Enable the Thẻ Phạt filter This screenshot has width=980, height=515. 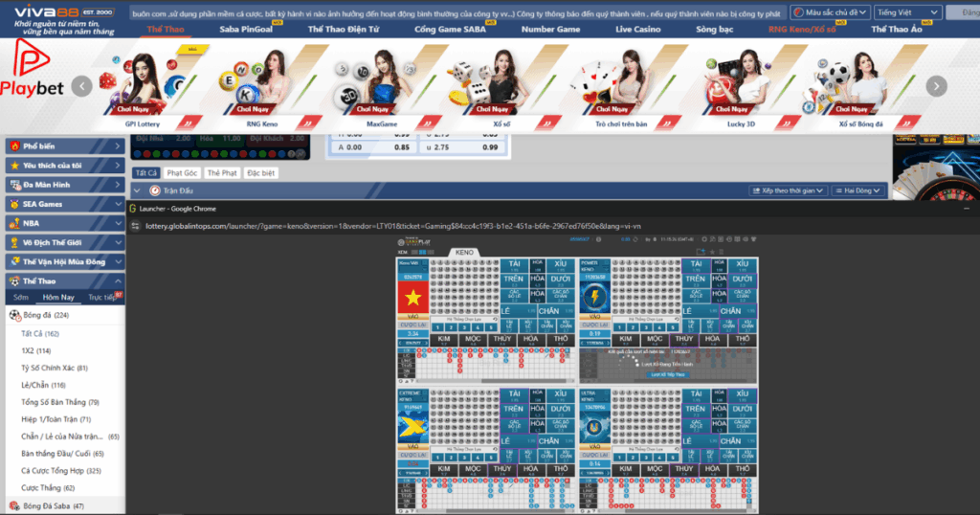tap(222, 172)
